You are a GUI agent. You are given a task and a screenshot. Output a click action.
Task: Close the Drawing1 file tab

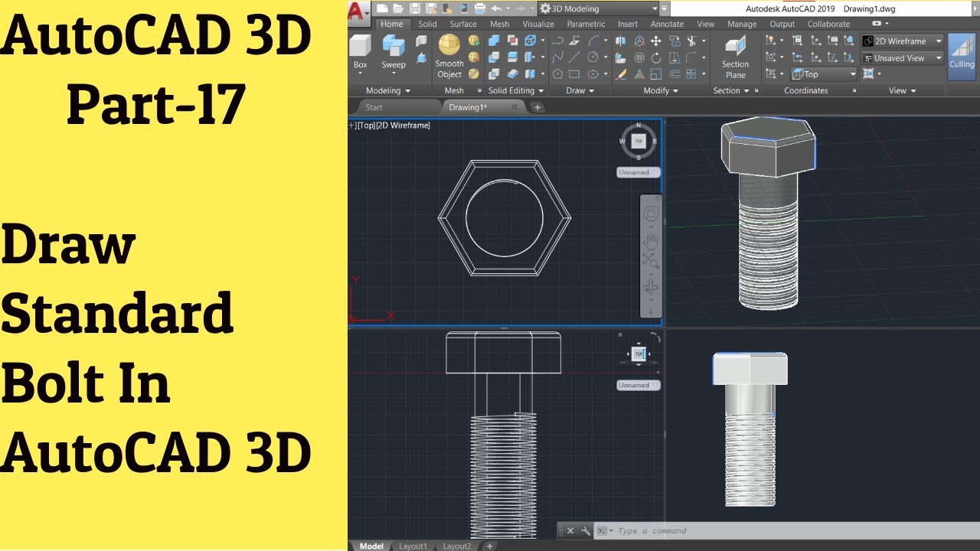514,107
